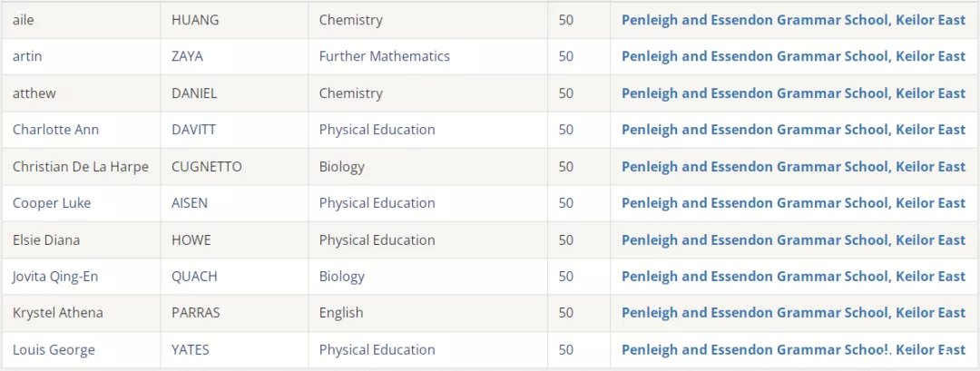Open school link in PARRAS English row
This screenshot has width=980, height=371.
pyautogui.click(x=793, y=312)
